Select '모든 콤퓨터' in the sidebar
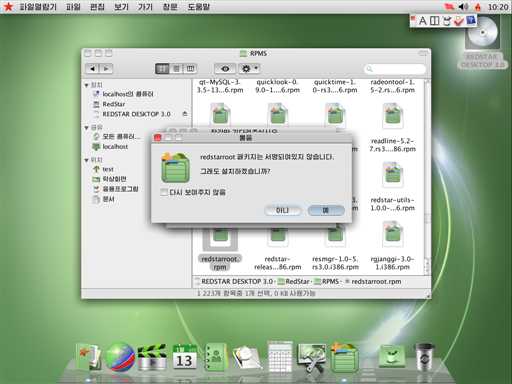This screenshot has height=384, width=512. tap(117, 137)
